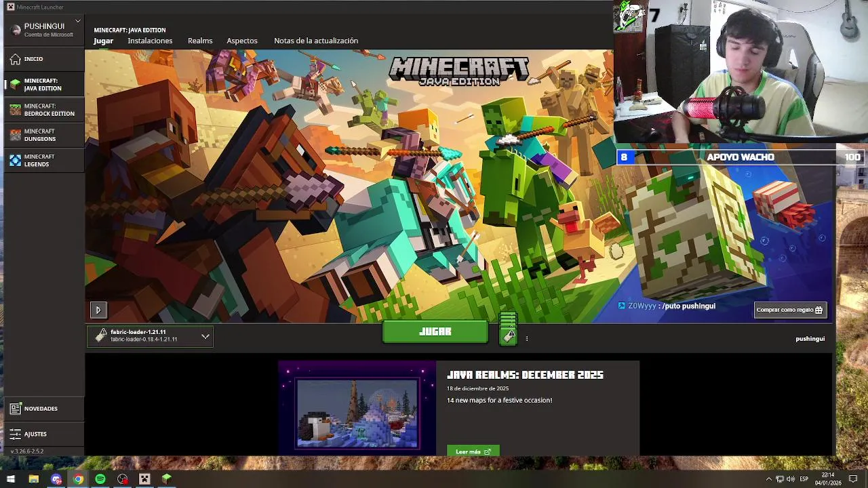The height and width of the screenshot is (488, 868).
Task: Open Minecraft Legends in sidebar
Action: [x=44, y=160]
